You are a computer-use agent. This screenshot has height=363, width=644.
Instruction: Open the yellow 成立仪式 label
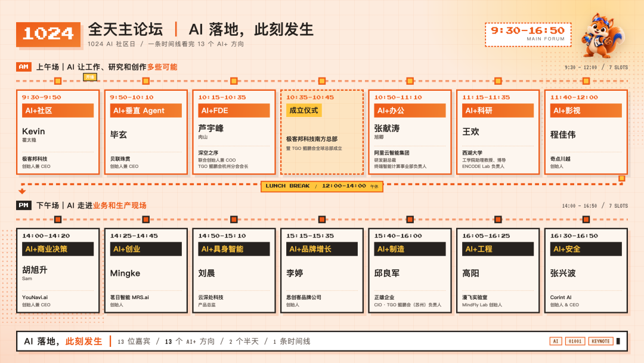pos(304,110)
